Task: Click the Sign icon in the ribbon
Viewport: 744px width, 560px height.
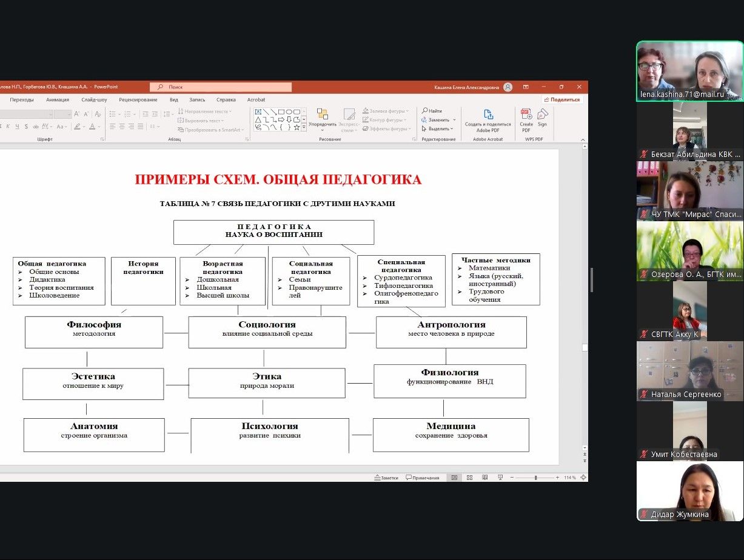Action: [542, 118]
